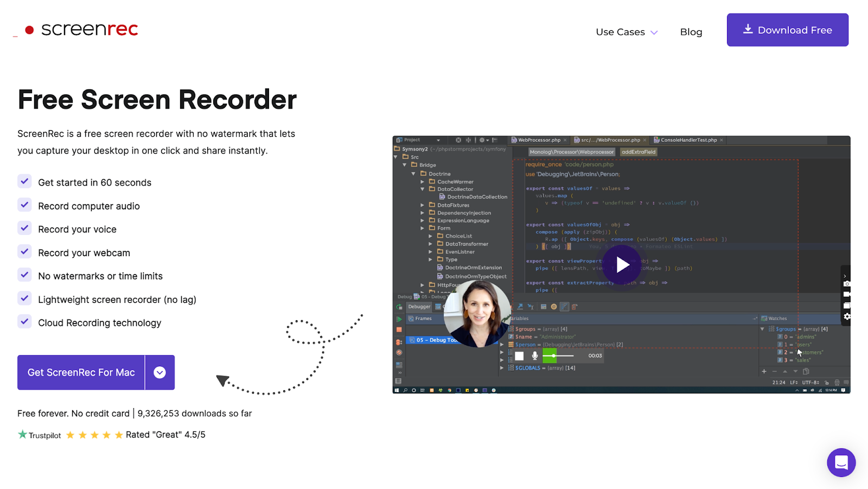The width and height of the screenshot is (868, 489).
Task: Click the Monolog\Processor\Webprocessor breadcrumb
Action: point(572,152)
